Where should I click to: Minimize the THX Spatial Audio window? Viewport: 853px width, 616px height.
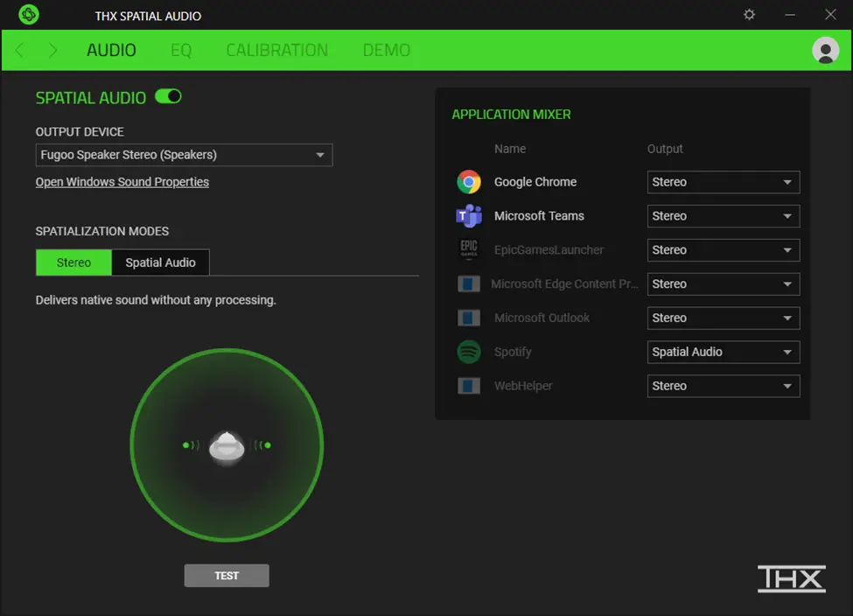click(x=790, y=15)
